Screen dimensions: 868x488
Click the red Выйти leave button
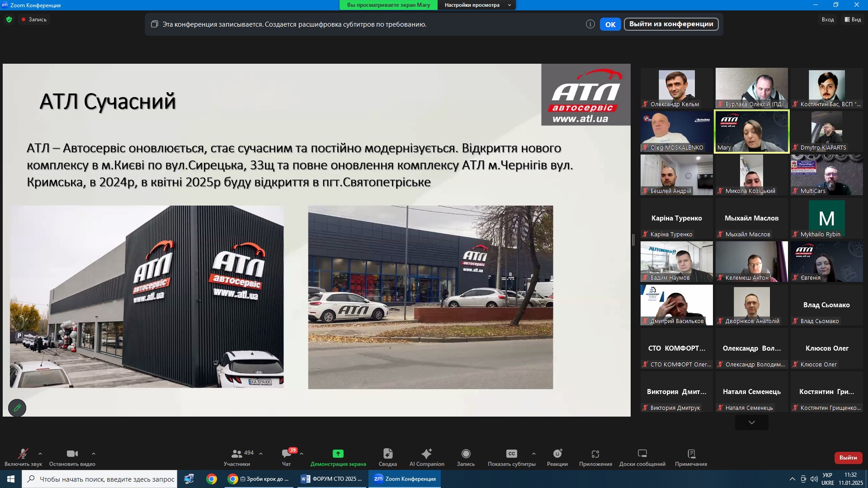click(848, 458)
